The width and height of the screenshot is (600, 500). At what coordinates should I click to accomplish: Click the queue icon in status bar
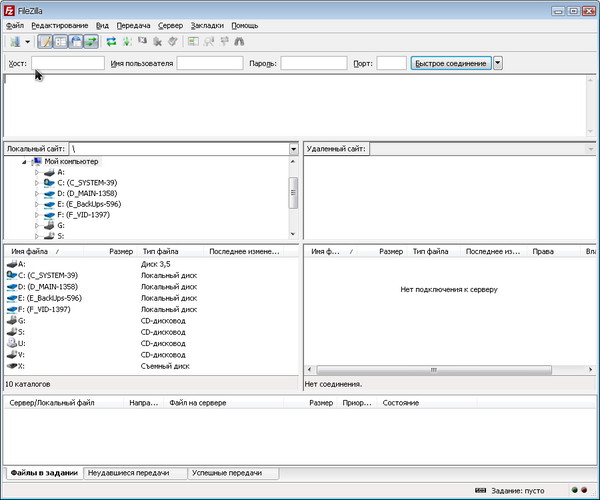[480, 490]
